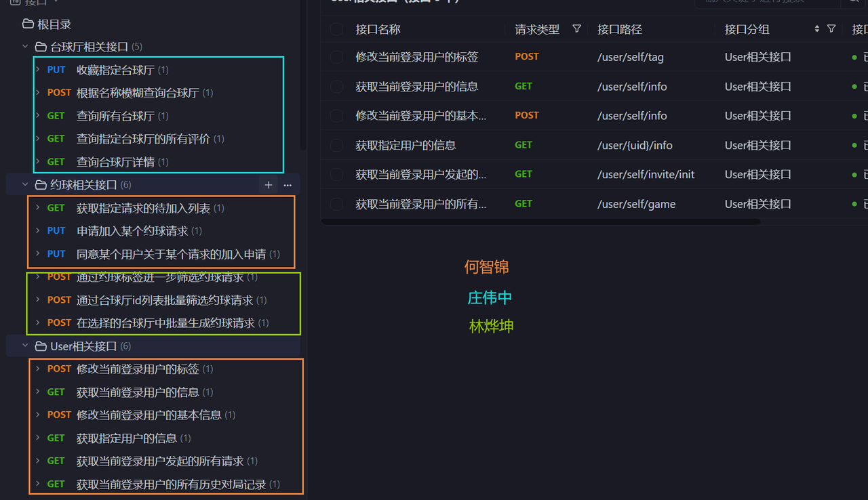Click the 请求类型 column header
The image size is (868, 500).
tap(537, 29)
